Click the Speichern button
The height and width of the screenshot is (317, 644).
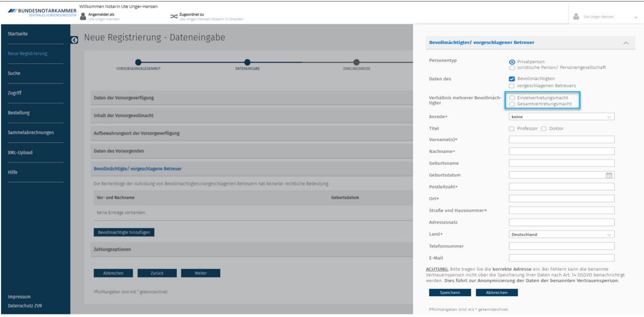tap(450, 292)
